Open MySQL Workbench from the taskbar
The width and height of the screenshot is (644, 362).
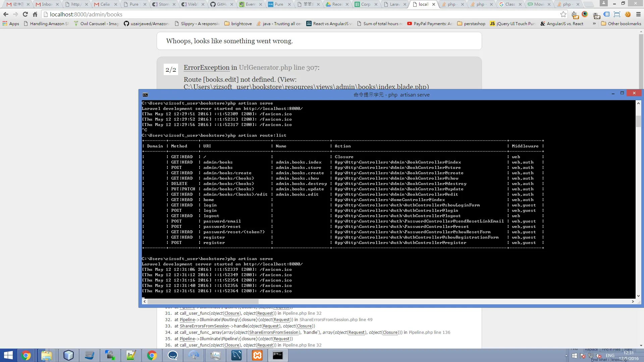click(x=236, y=355)
